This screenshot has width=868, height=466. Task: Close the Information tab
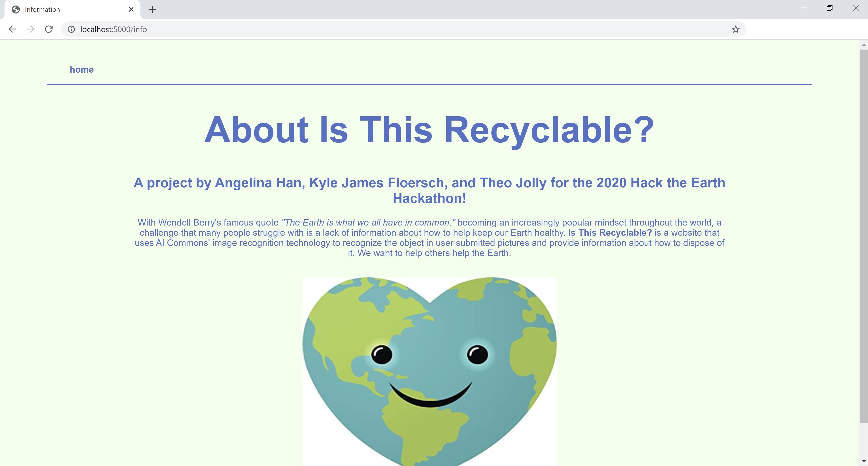tap(131, 10)
